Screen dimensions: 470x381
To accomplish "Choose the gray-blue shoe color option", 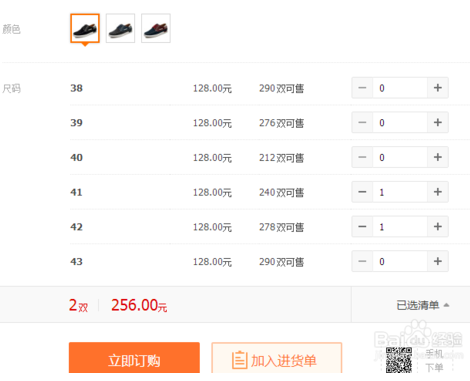I will click(x=120, y=28).
